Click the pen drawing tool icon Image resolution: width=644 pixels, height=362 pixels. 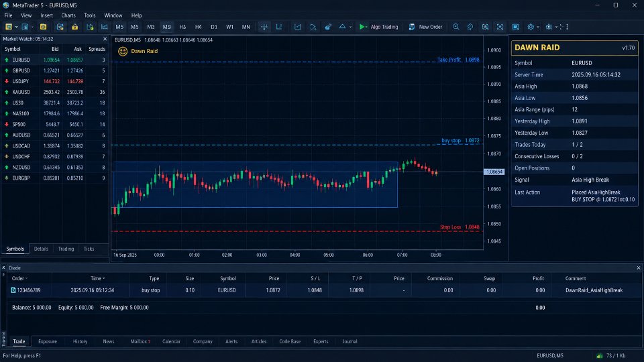point(328,27)
